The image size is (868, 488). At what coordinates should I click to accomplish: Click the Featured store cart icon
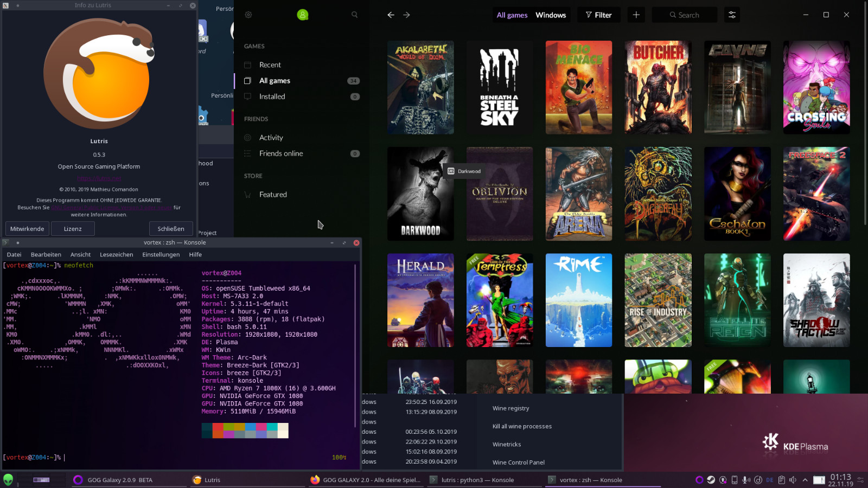(x=248, y=195)
